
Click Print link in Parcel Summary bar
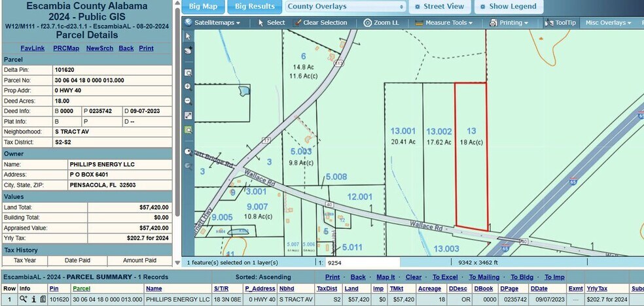coord(332,277)
